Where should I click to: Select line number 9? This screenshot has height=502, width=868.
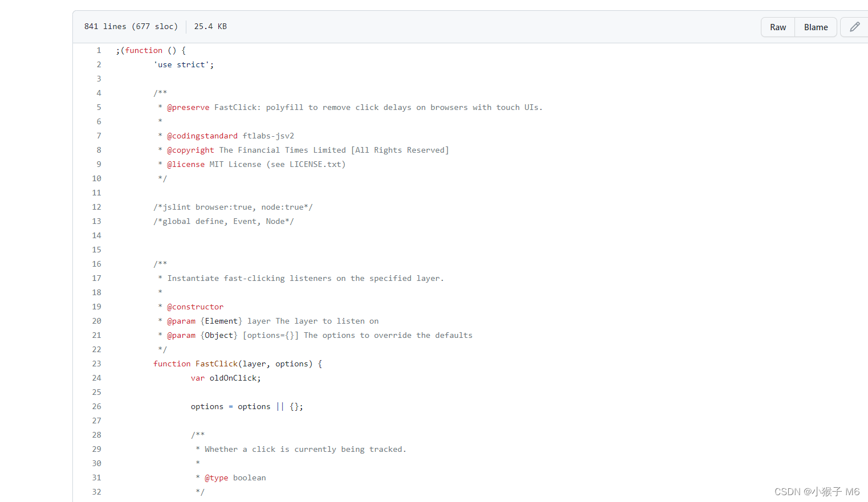(x=99, y=164)
